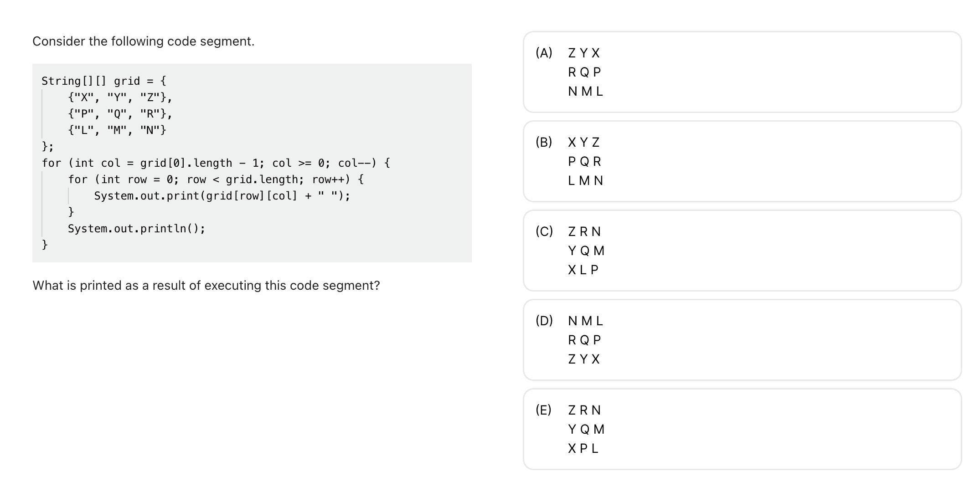The width and height of the screenshot is (980, 492).
Task: Click the "R Q P" line in option D
Action: [585, 340]
